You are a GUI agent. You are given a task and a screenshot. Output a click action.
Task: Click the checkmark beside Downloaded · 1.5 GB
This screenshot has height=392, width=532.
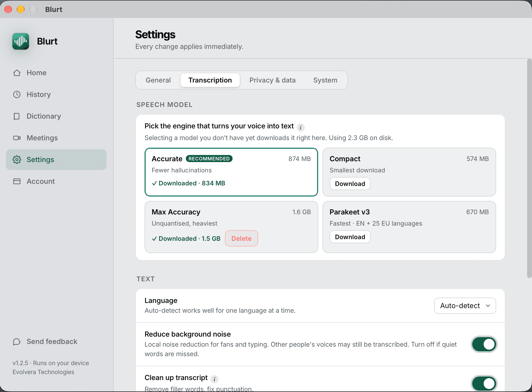[154, 239]
